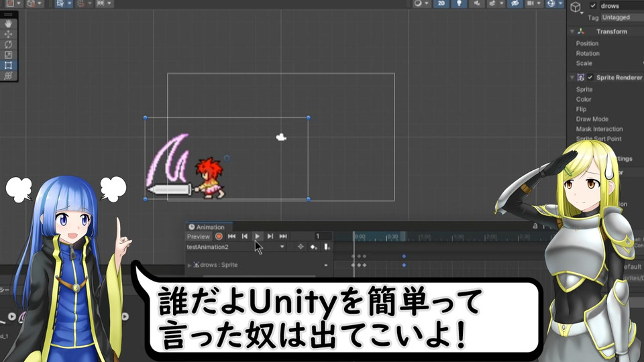The image size is (644, 362).
Task: Click the overlay toolbar drag handle
Action: click(8, 14)
